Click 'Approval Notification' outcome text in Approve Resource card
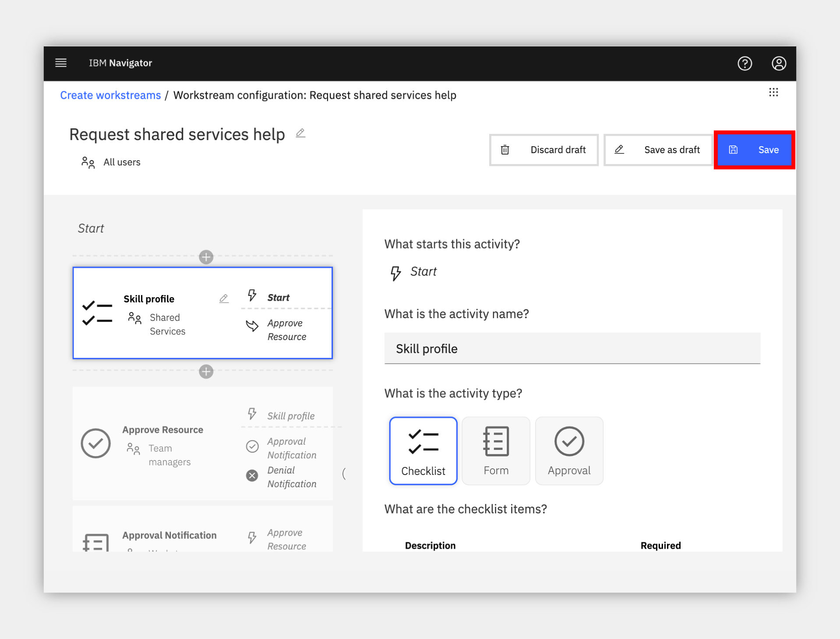This screenshot has width=840, height=639. pos(292,448)
